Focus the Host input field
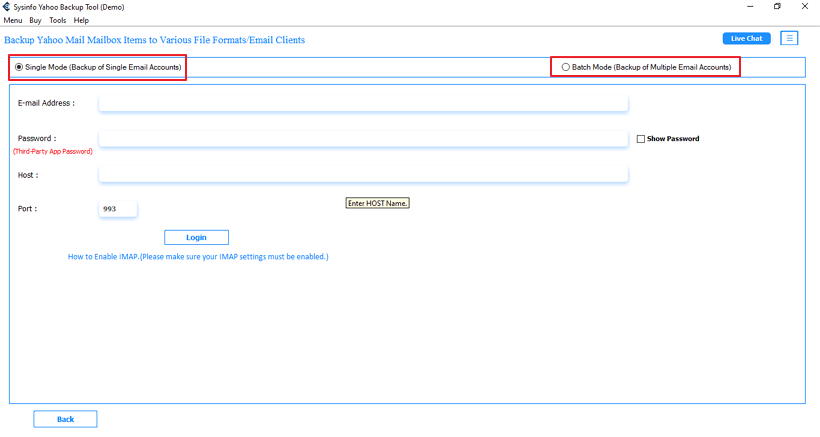This screenshot has height=437, width=820. (x=363, y=175)
